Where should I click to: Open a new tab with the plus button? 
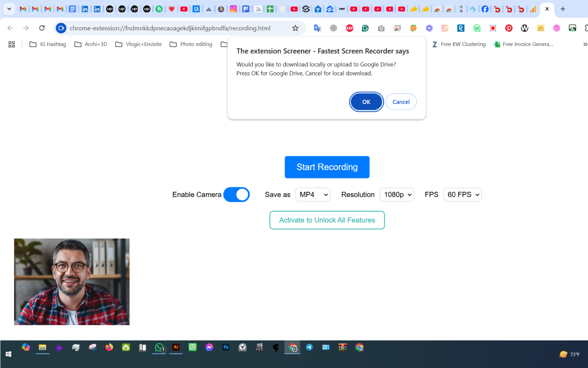[x=563, y=9]
